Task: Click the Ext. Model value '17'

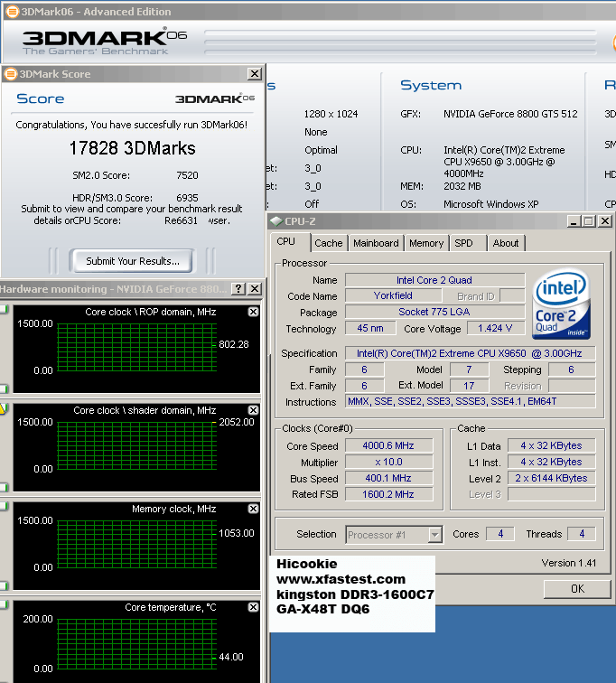Action: (x=469, y=386)
